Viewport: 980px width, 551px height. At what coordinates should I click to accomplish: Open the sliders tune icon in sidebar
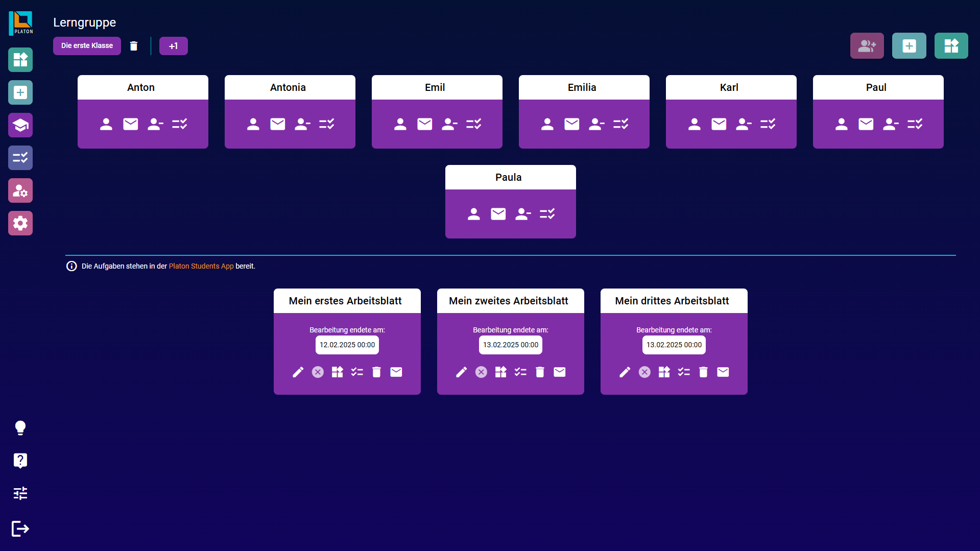pyautogui.click(x=20, y=493)
